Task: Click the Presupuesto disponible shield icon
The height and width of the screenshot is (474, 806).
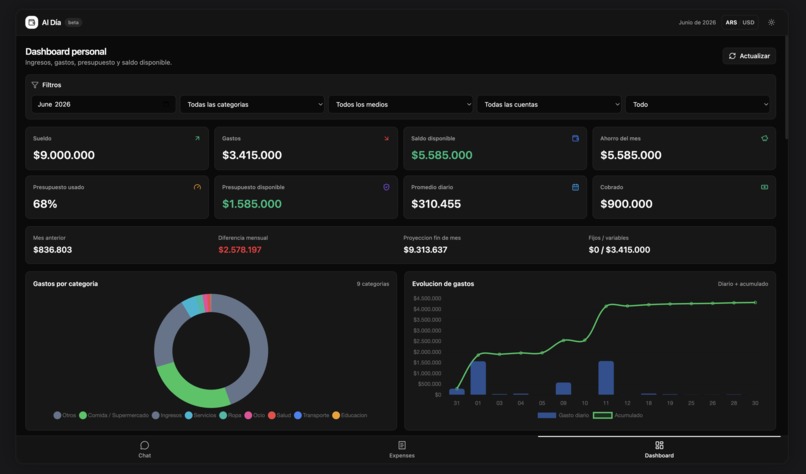Action: (x=387, y=187)
